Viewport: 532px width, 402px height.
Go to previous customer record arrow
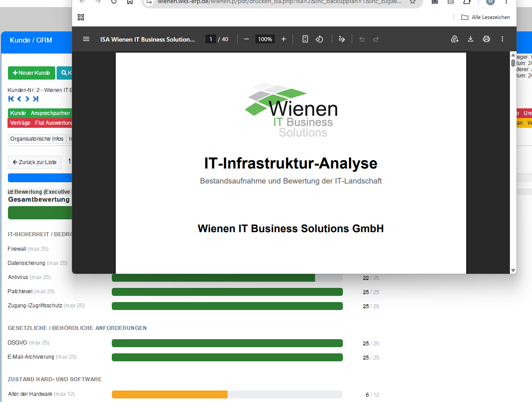[19, 99]
